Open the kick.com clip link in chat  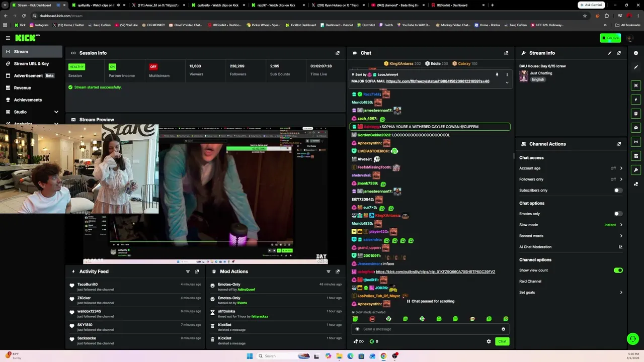435,272
